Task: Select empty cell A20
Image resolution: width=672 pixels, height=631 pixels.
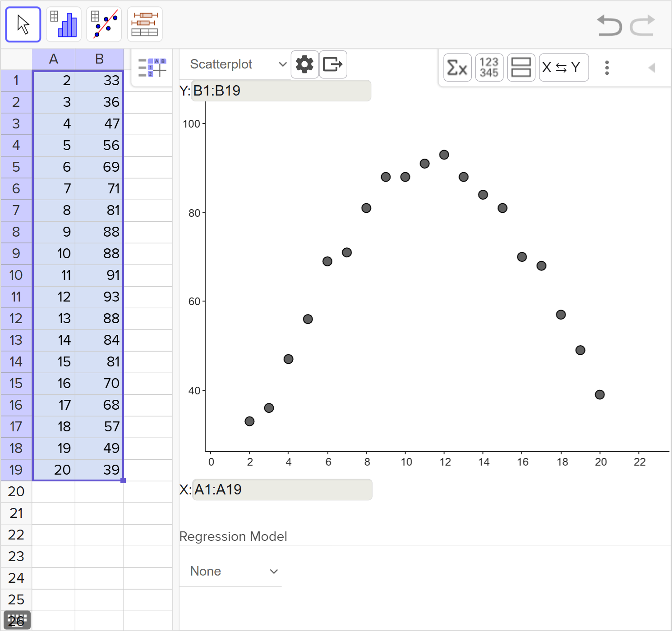Action: (x=54, y=492)
